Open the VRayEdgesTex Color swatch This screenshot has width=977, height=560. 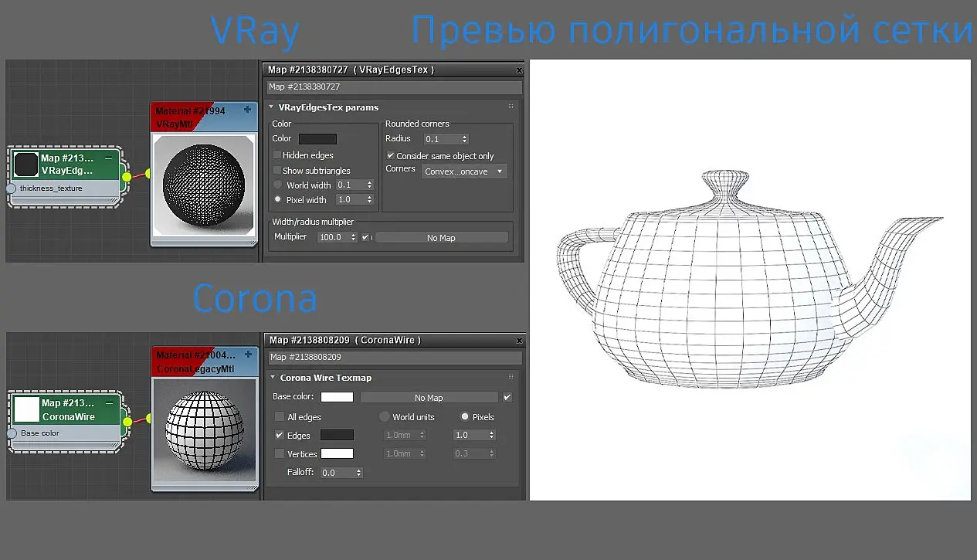[317, 139]
